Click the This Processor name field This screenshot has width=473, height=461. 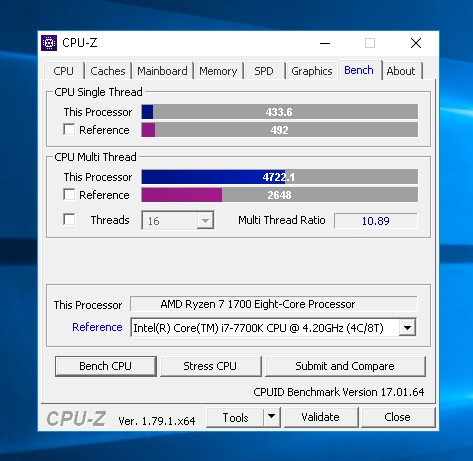point(273,304)
